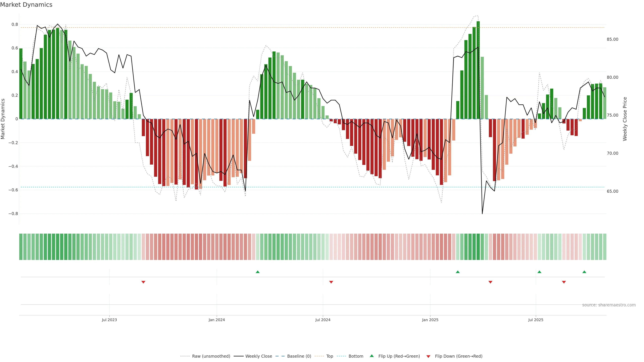The height and width of the screenshot is (362, 644).
Task: Click the leftmost green Flip Up triangle marker
Action: pos(257,272)
